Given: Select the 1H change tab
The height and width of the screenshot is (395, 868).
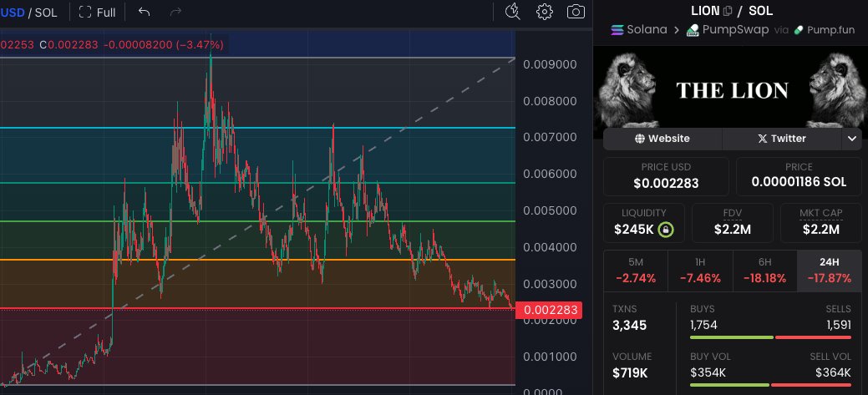Looking at the screenshot, I should tap(700, 271).
